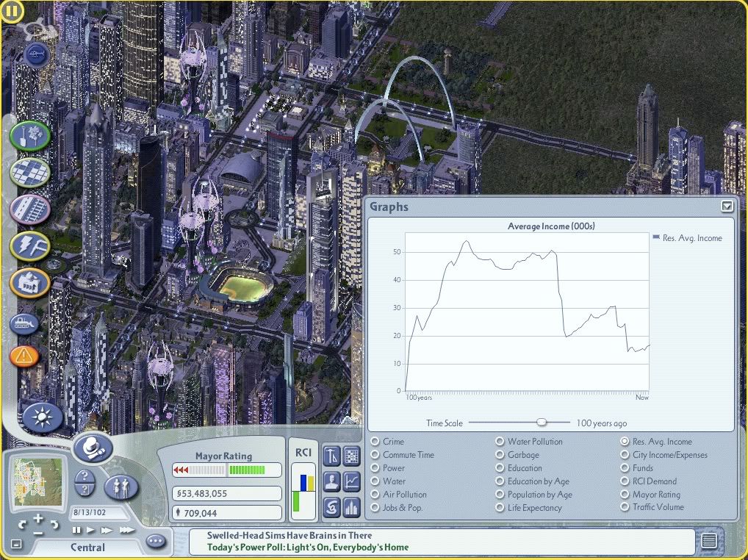This screenshot has width=748, height=560.
Task: Open options with the three-dots button
Action: [x=156, y=542]
